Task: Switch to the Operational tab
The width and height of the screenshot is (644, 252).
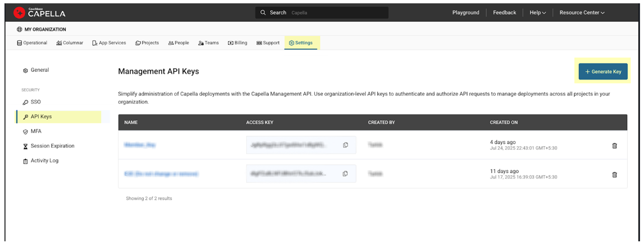Action: coord(32,43)
